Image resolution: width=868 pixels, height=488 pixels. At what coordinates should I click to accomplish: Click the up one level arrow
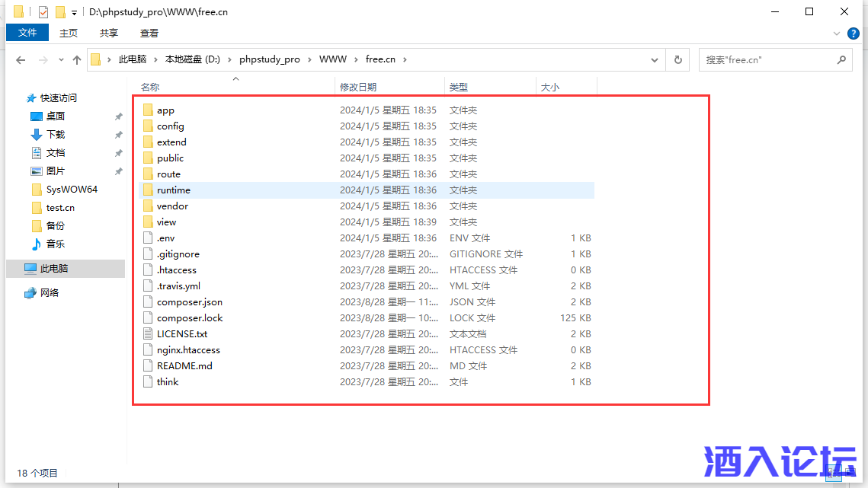pos(76,59)
